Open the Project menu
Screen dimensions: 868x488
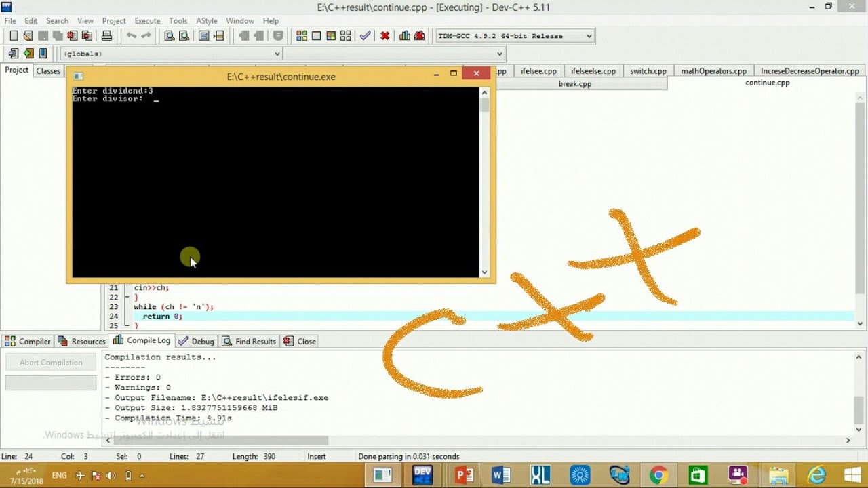click(x=114, y=21)
